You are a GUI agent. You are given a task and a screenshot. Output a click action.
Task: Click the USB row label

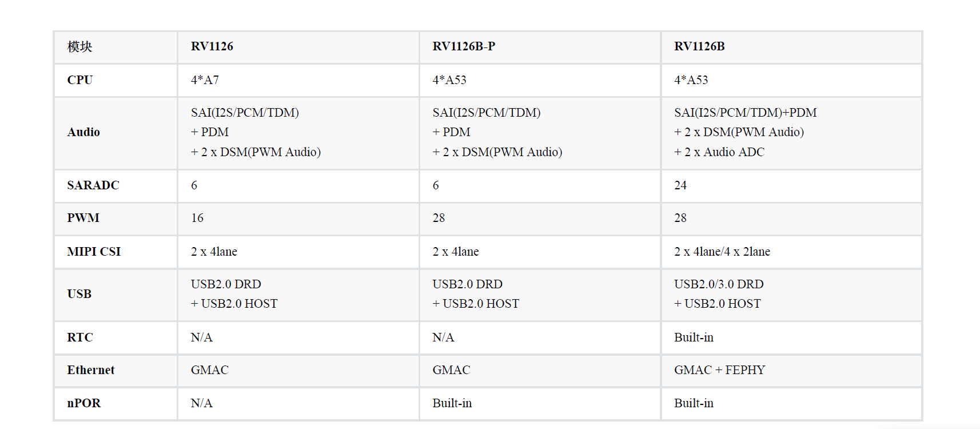click(79, 294)
